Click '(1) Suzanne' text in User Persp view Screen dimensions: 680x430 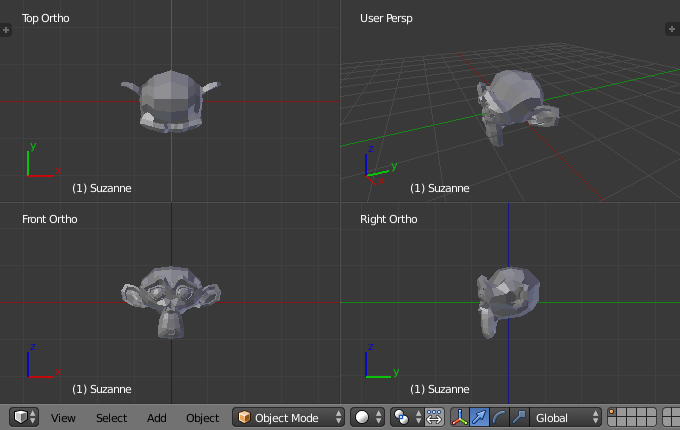(x=440, y=188)
